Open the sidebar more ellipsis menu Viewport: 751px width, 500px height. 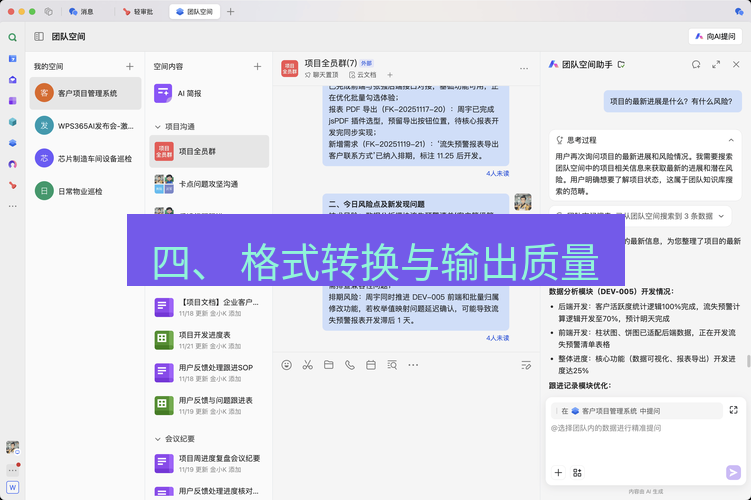coord(12,206)
